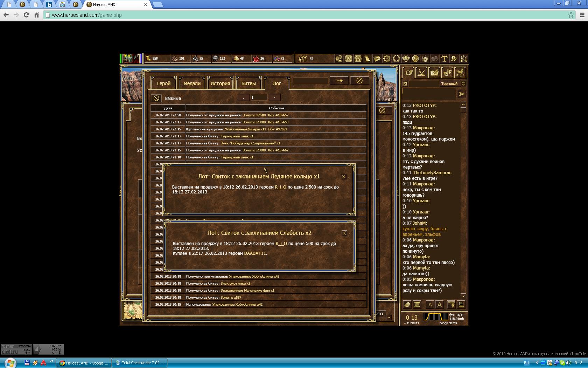The width and height of the screenshot is (588, 368).
Task: Close the Ледяное кольцо lot popup
Action: click(343, 177)
